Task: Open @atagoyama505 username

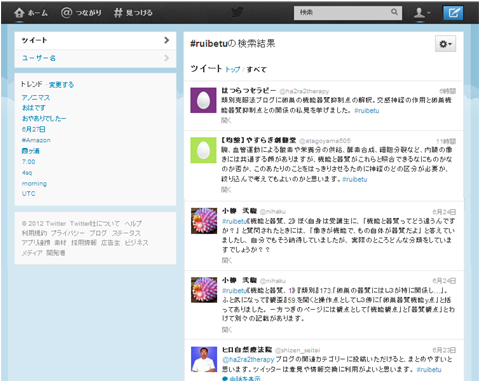Action: click(x=325, y=141)
